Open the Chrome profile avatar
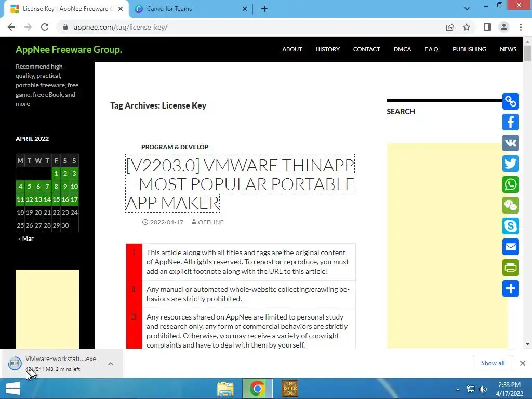This screenshot has width=532, height=399. 504,27
